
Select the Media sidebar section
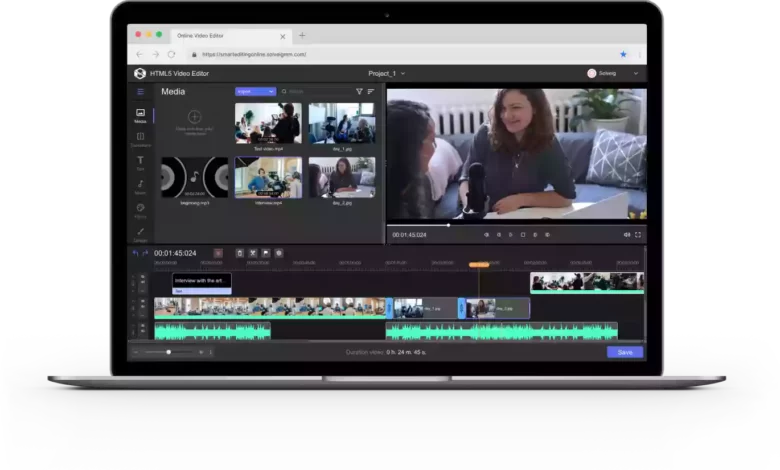[x=140, y=115]
